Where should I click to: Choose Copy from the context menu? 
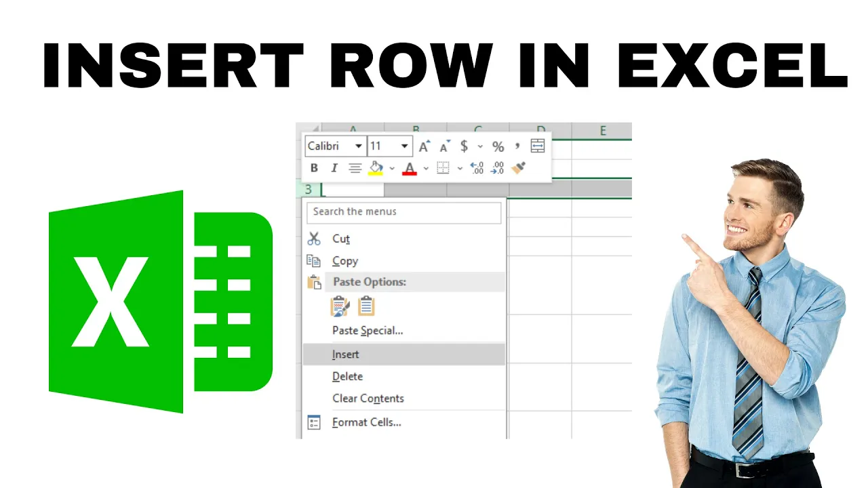tap(404, 261)
